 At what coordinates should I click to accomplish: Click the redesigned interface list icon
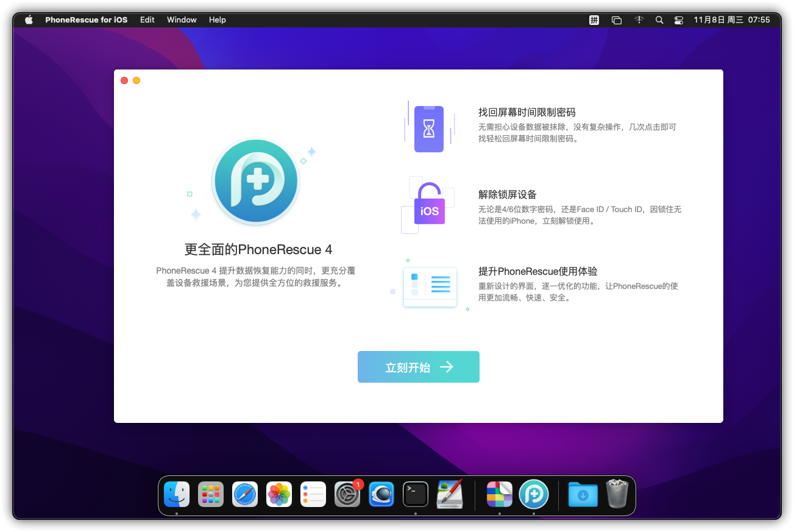coord(430,286)
